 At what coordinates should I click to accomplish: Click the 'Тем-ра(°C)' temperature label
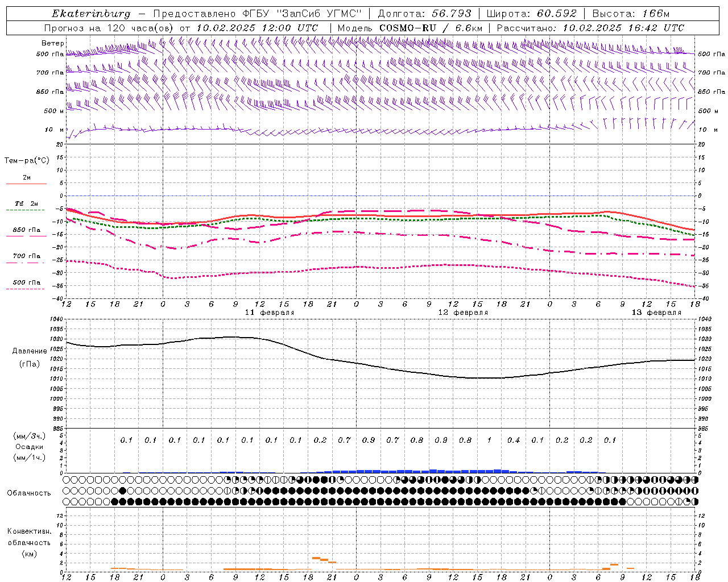pyautogui.click(x=27, y=161)
